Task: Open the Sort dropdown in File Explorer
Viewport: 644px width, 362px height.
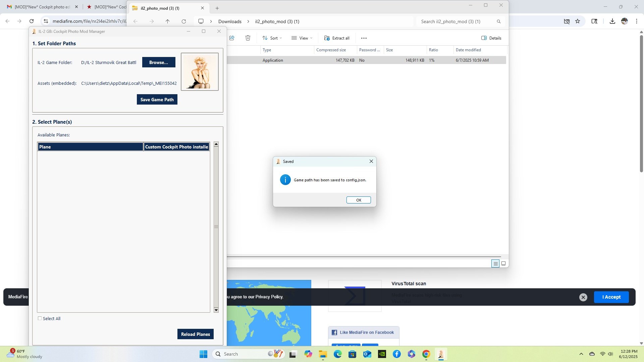Action: [272, 38]
